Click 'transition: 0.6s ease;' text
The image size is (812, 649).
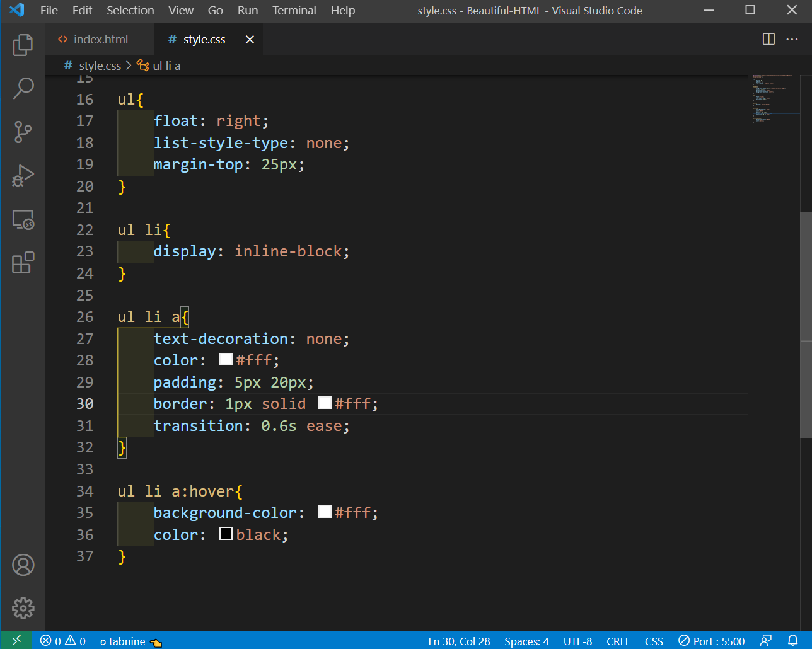[252, 426]
